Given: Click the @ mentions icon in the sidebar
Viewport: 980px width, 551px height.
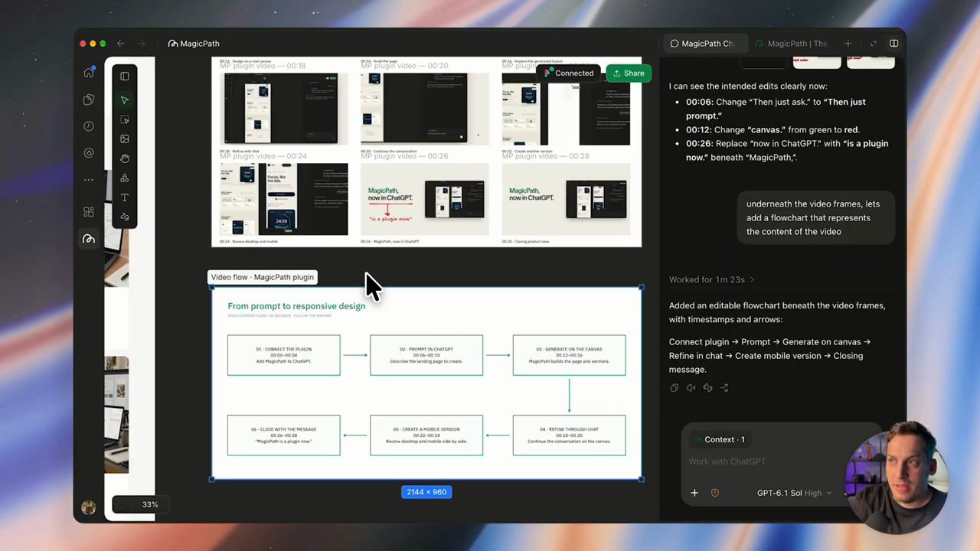Looking at the screenshot, I should coord(89,153).
